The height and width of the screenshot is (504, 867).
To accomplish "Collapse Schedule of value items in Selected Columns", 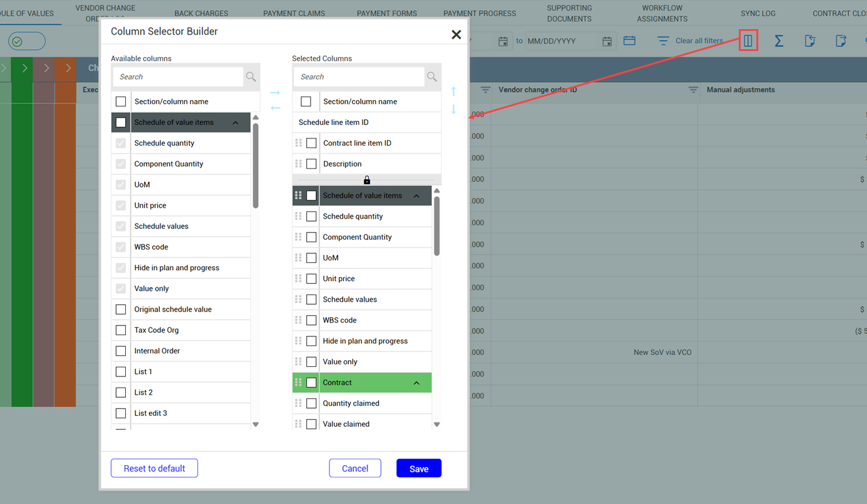I will [x=417, y=196].
